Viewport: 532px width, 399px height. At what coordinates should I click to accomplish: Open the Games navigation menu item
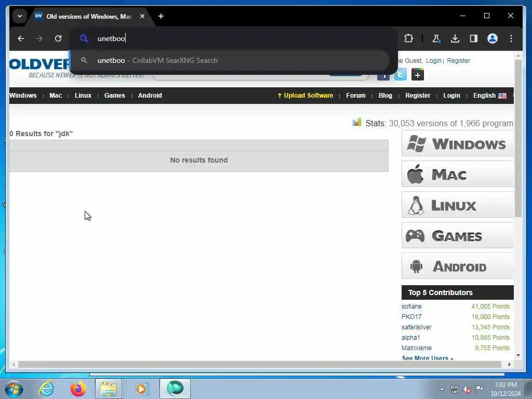coord(115,96)
